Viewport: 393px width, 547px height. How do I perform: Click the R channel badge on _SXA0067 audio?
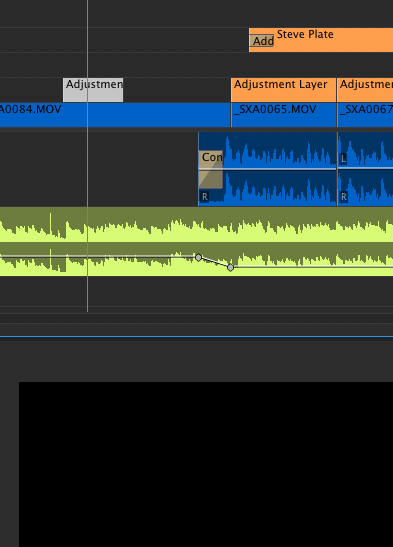(x=343, y=197)
